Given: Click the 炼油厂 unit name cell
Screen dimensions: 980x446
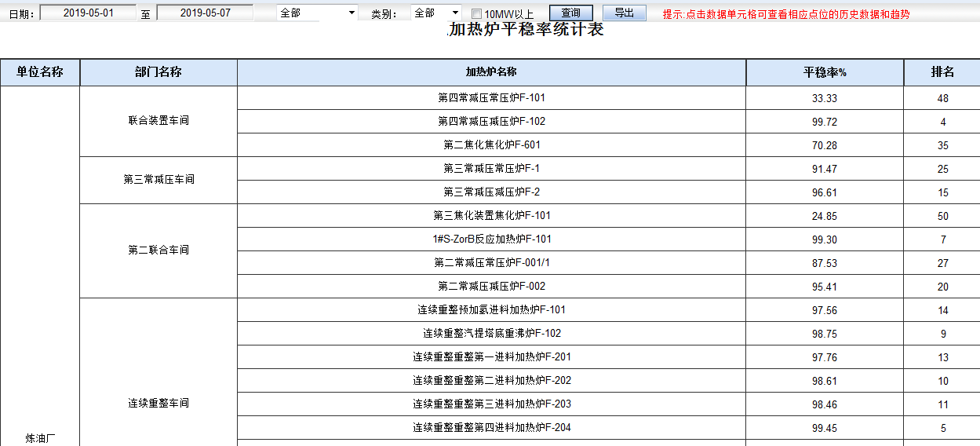Looking at the screenshot, I should pyautogui.click(x=40, y=437).
